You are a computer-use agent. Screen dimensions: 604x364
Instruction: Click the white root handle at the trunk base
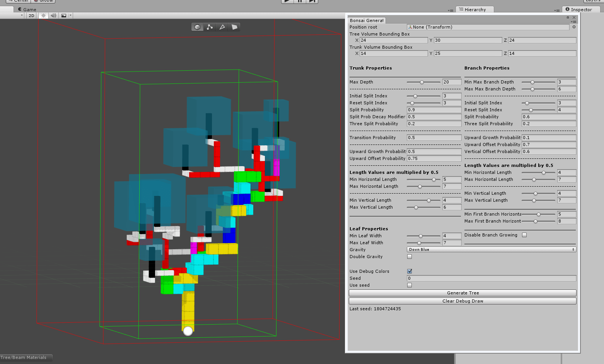188,331
